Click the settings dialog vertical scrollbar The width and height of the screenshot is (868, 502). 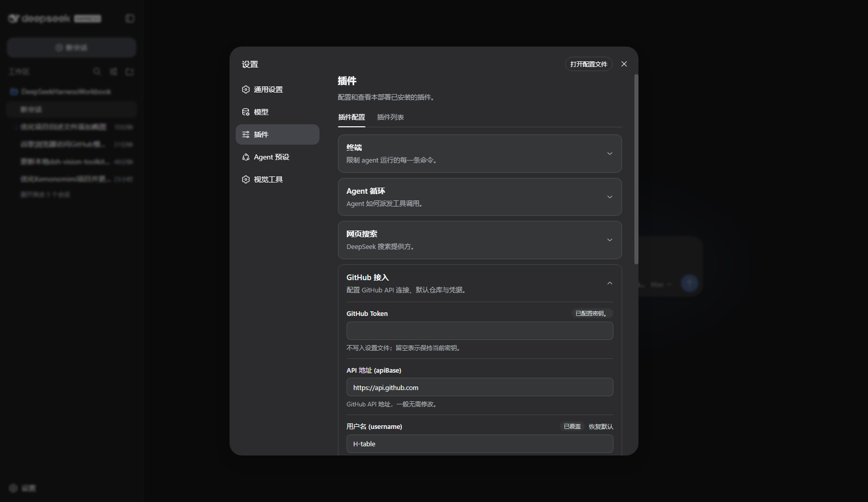(636, 169)
